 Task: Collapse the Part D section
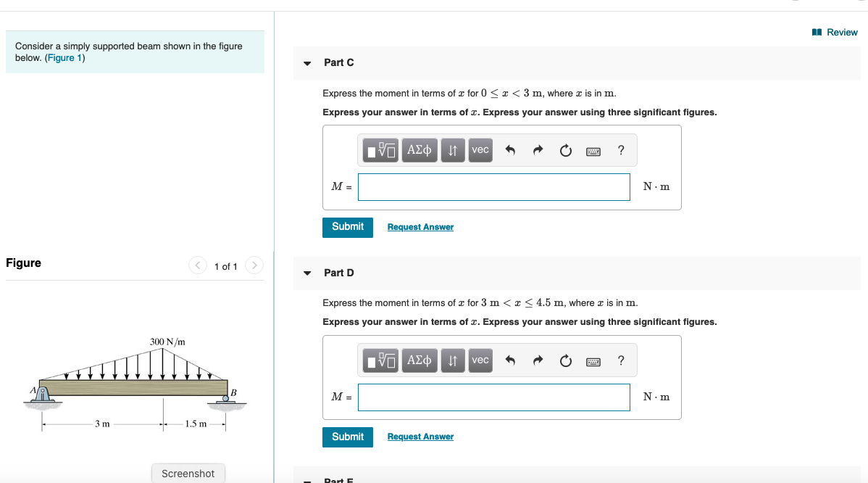point(307,273)
